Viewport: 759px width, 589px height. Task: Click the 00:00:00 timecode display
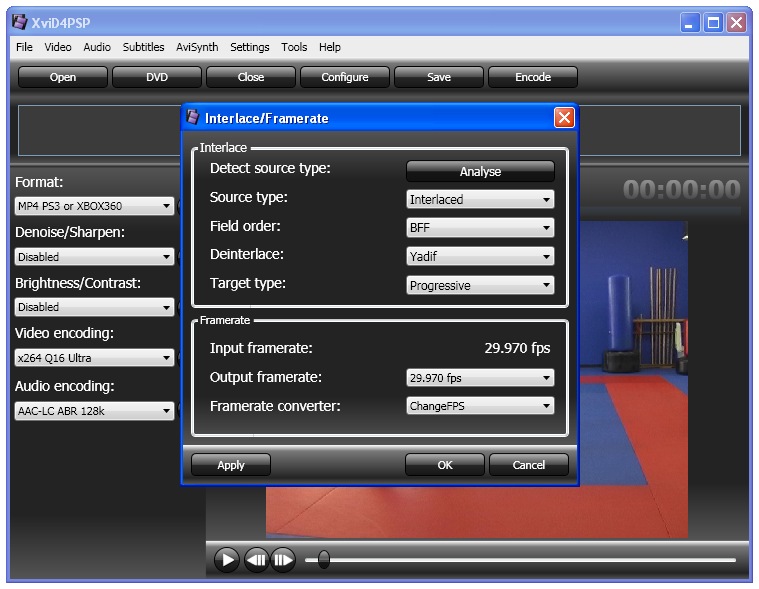682,189
